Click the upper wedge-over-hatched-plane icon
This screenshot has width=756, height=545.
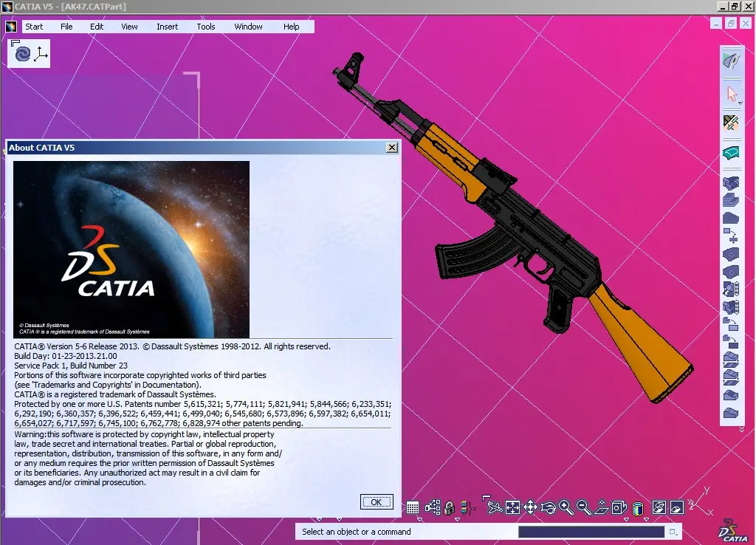click(x=731, y=360)
